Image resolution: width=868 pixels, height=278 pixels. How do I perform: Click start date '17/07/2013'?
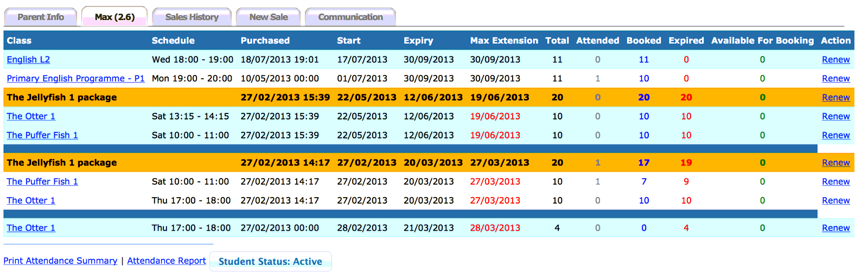pos(362,60)
